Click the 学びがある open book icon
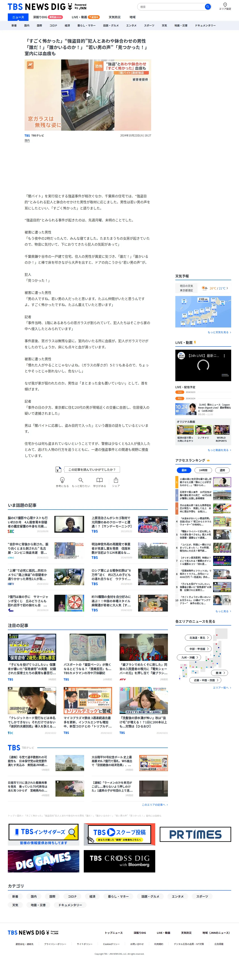Viewport: 239px width, 980px height. pyautogui.click(x=100, y=480)
